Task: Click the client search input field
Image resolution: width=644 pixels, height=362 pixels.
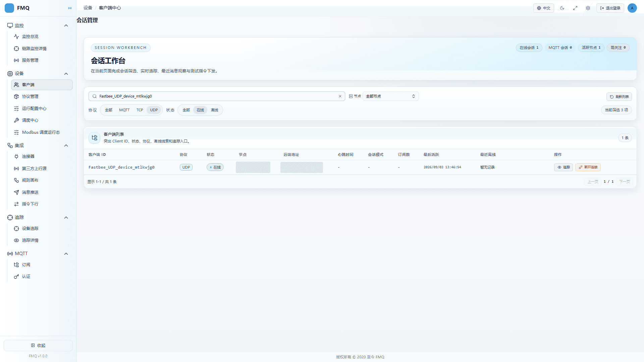Action: click(217, 96)
